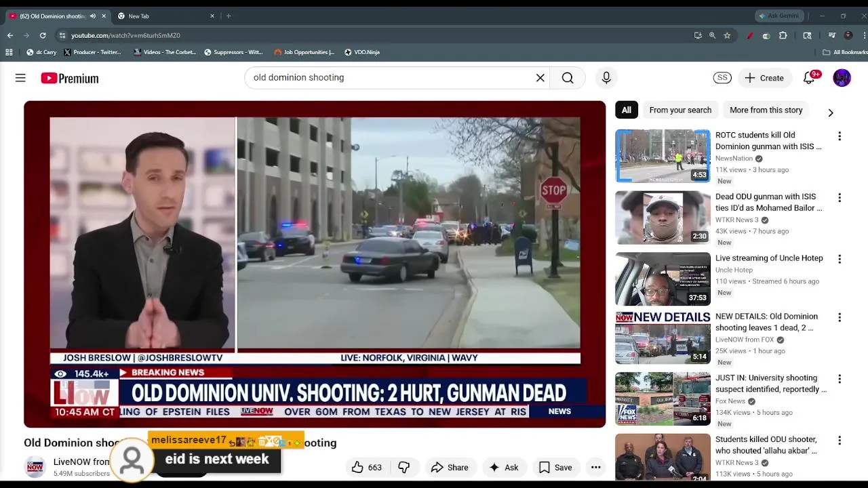Click the main video player
This screenshot has height=488, width=868.
[315, 264]
